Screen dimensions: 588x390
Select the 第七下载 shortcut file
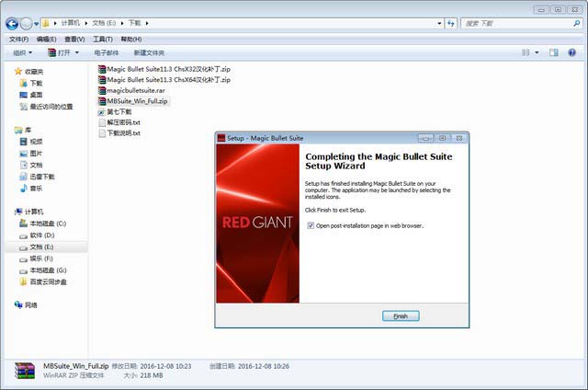coord(115,112)
